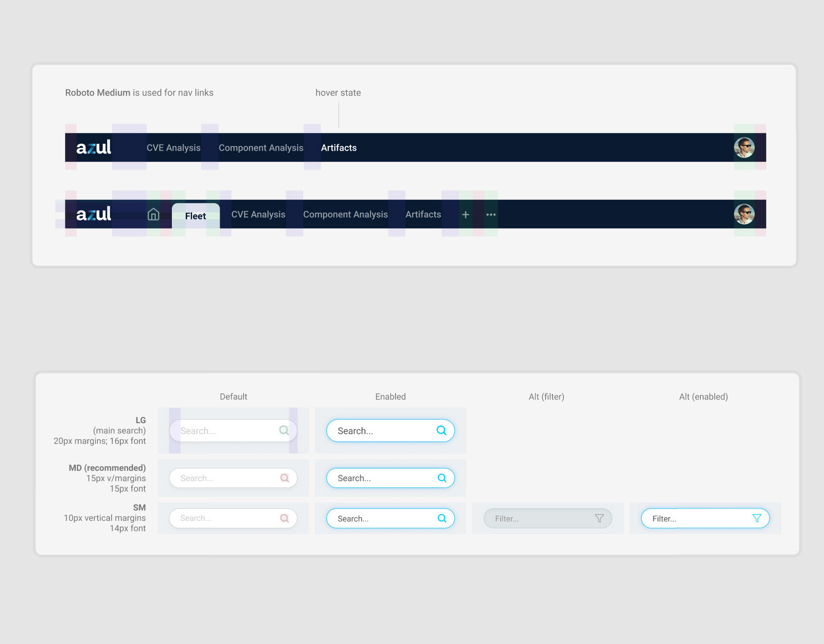Click the 'LG' size label
Screen dimensions: 824x644
click(x=141, y=420)
